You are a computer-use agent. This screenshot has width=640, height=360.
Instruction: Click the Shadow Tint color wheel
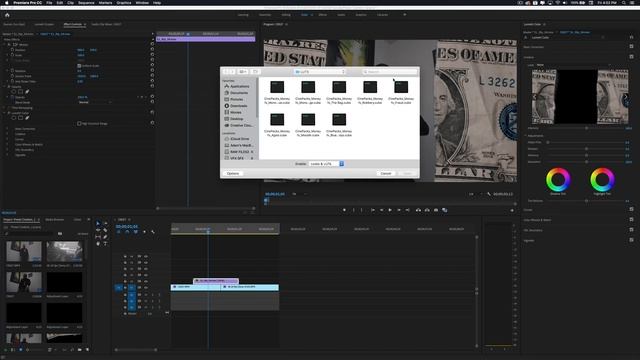pos(558,180)
